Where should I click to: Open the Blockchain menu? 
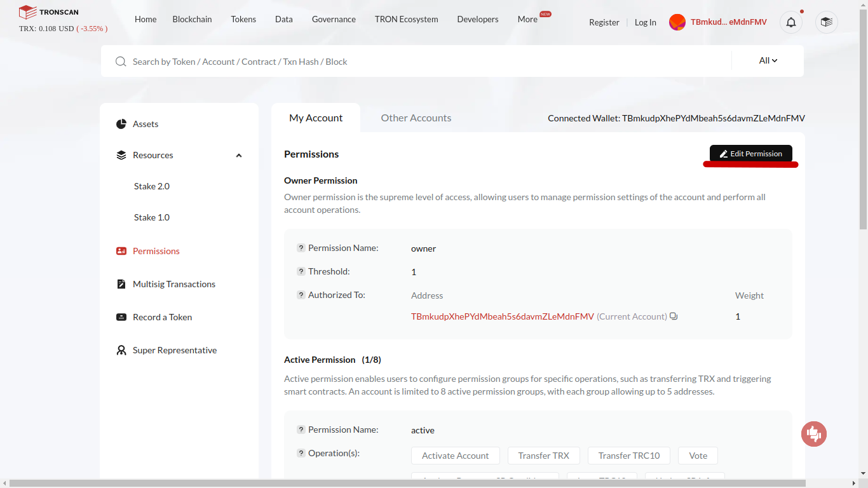click(x=192, y=19)
